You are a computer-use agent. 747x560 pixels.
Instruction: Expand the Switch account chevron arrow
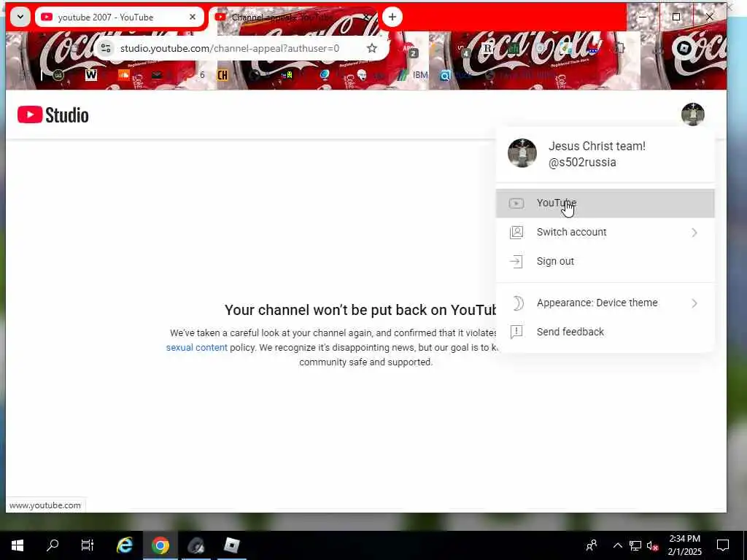pyautogui.click(x=694, y=233)
